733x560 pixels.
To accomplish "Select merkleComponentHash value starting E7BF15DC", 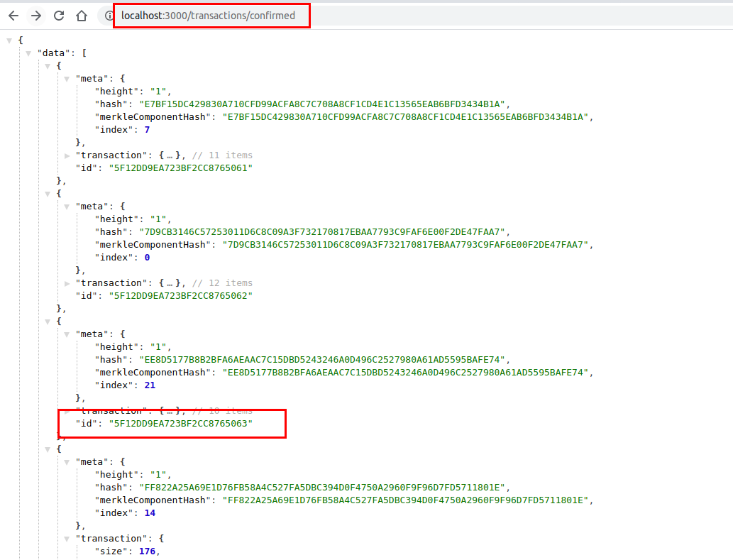I will tap(405, 117).
